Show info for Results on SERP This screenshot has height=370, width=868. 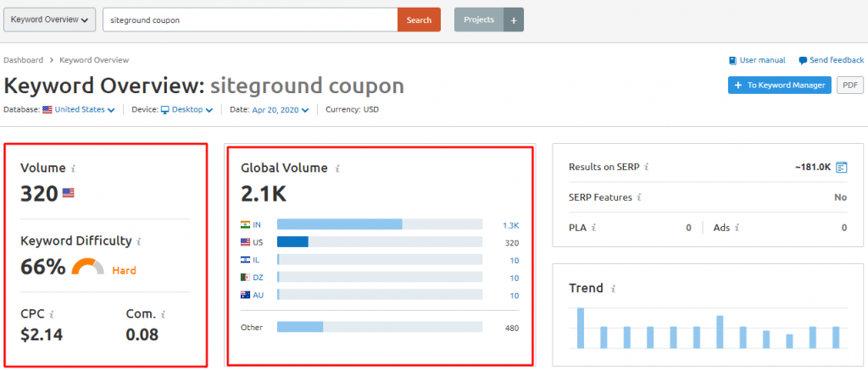coord(647,167)
